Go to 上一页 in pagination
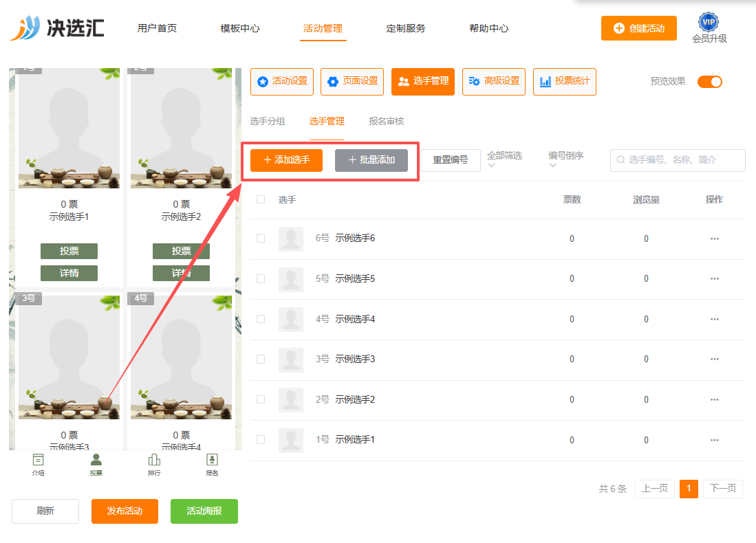Viewport: 756px width, 543px height. (x=655, y=489)
